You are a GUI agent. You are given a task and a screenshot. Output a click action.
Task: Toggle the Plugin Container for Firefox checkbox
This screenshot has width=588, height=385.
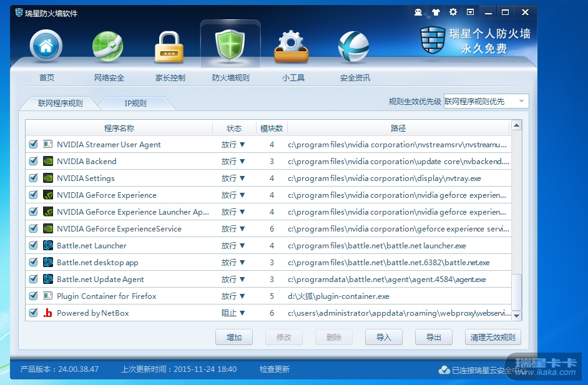point(33,296)
